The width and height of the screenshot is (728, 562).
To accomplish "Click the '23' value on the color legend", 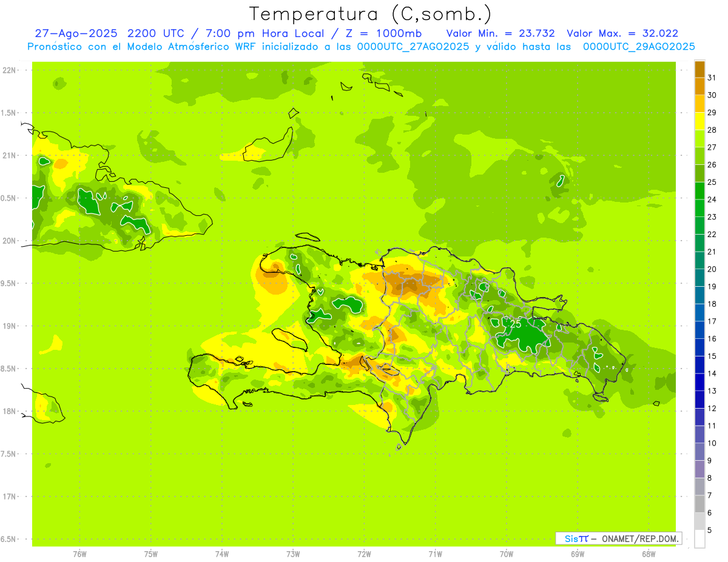I will [712, 217].
